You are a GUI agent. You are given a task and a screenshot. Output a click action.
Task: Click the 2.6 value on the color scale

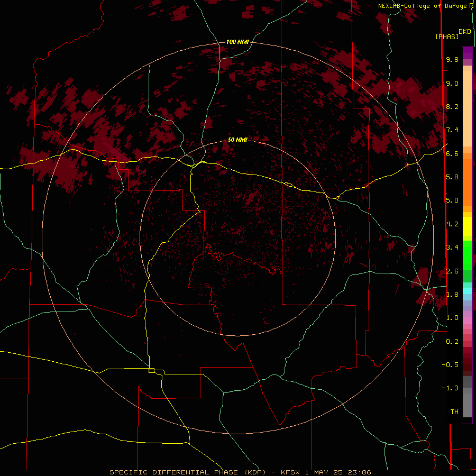click(x=452, y=271)
